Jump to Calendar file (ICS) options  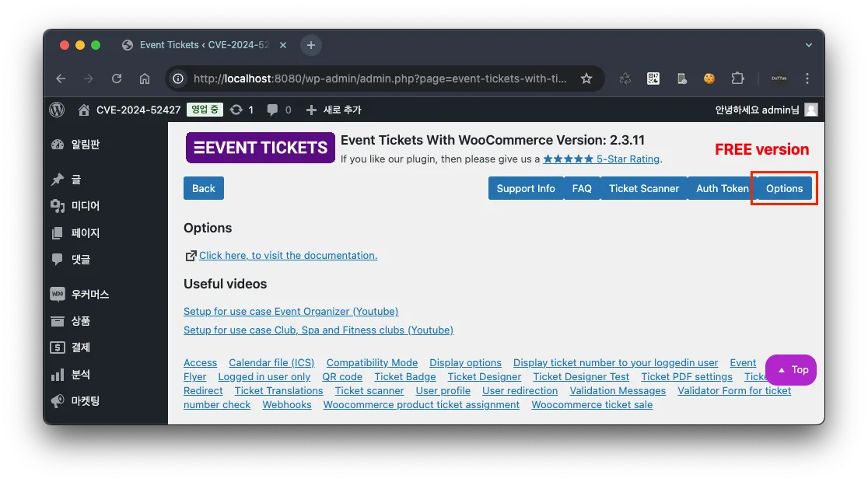point(271,362)
